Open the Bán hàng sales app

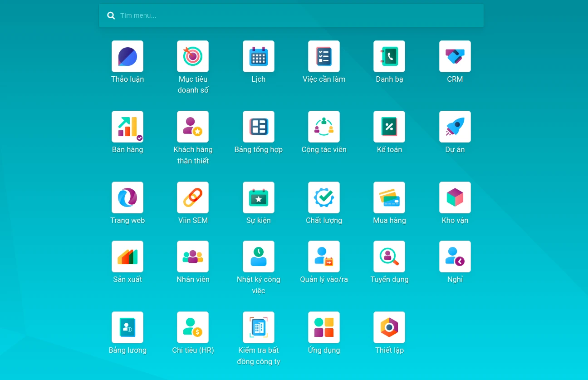pos(127,127)
